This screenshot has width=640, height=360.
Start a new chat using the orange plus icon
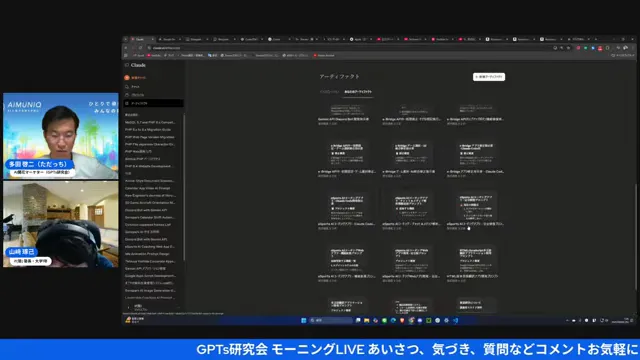(127, 78)
